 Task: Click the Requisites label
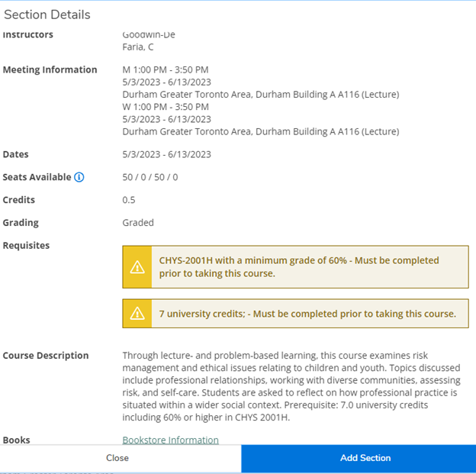click(27, 246)
